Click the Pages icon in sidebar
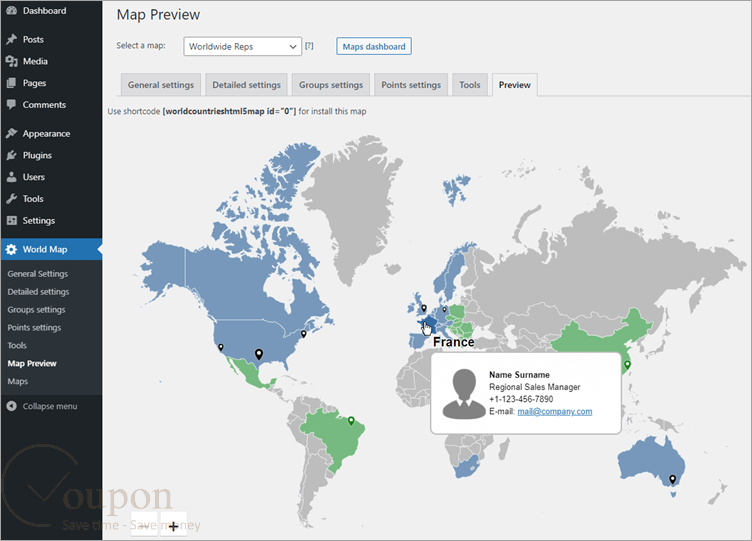 pyautogui.click(x=12, y=83)
